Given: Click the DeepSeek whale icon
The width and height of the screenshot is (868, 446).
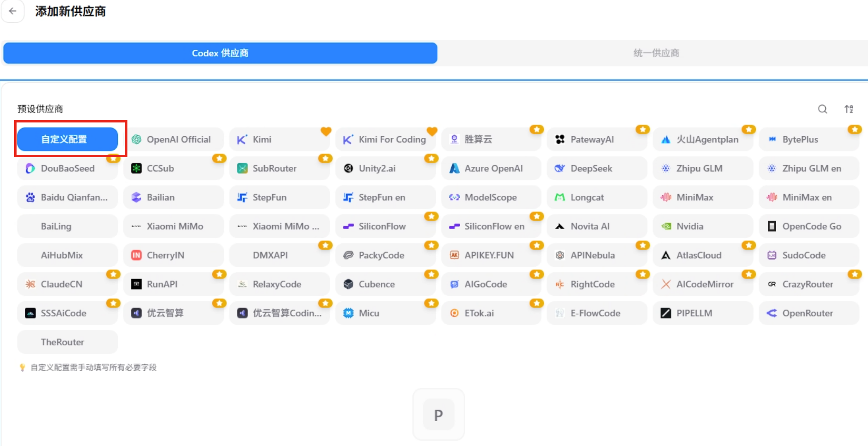Looking at the screenshot, I should (560, 168).
